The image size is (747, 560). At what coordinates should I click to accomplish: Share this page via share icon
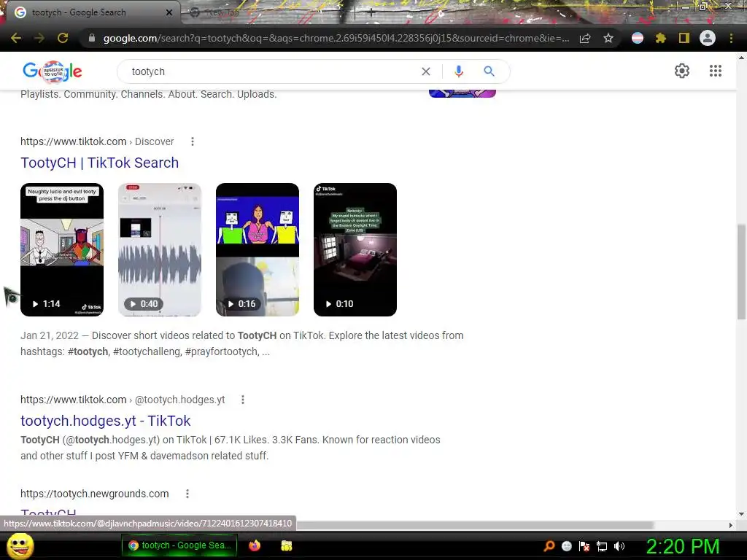point(585,38)
